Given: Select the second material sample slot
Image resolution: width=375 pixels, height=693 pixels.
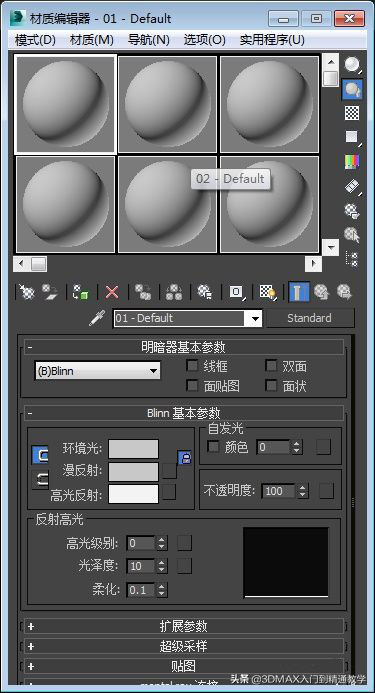Looking at the screenshot, I should click(x=168, y=104).
